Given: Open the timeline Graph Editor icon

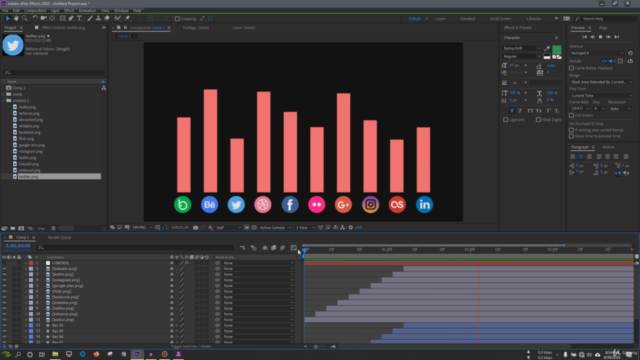Looking at the screenshot, I should click(x=293, y=248).
